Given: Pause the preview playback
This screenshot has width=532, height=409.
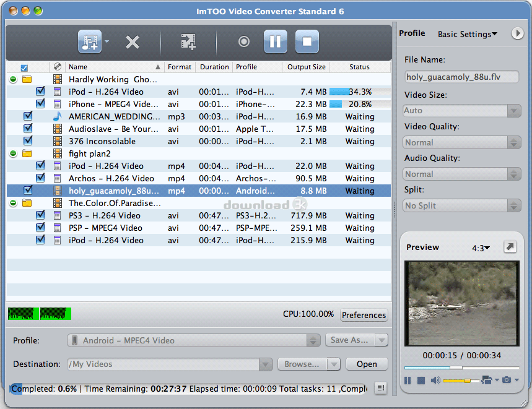Looking at the screenshot, I should coord(408,381).
